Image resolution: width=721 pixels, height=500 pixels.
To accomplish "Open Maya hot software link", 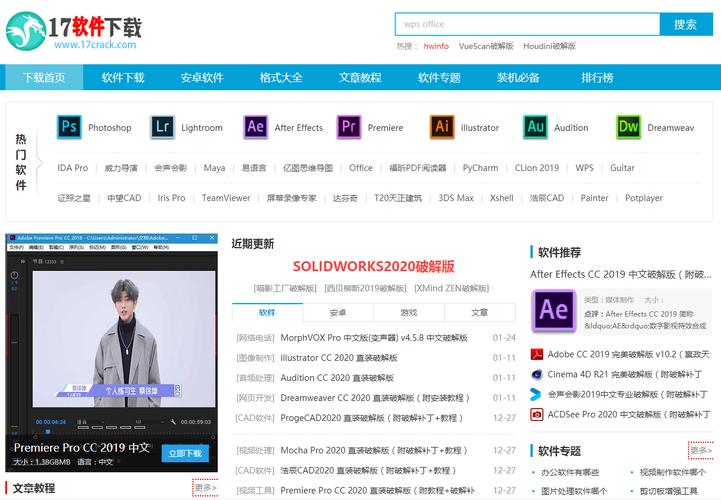I will (214, 168).
